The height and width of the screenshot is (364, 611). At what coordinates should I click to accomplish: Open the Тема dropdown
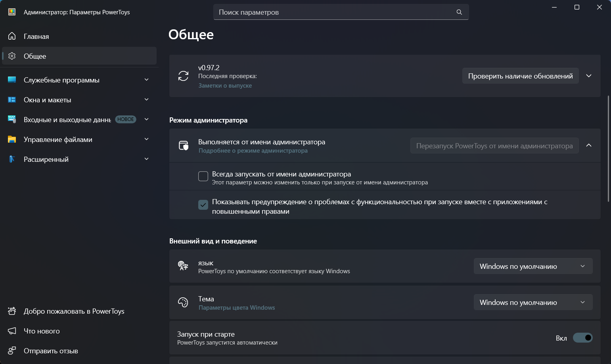[533, 302]
